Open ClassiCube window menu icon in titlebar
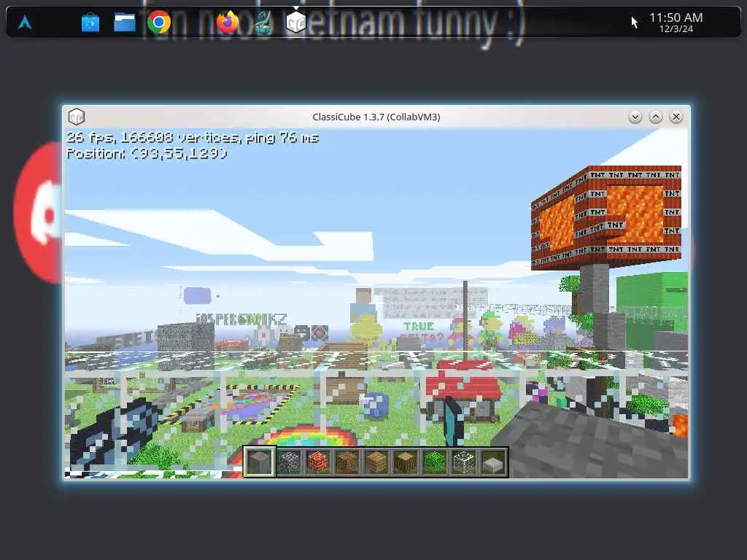The height and width of the screenshot is (560, 747). point(76,117)
